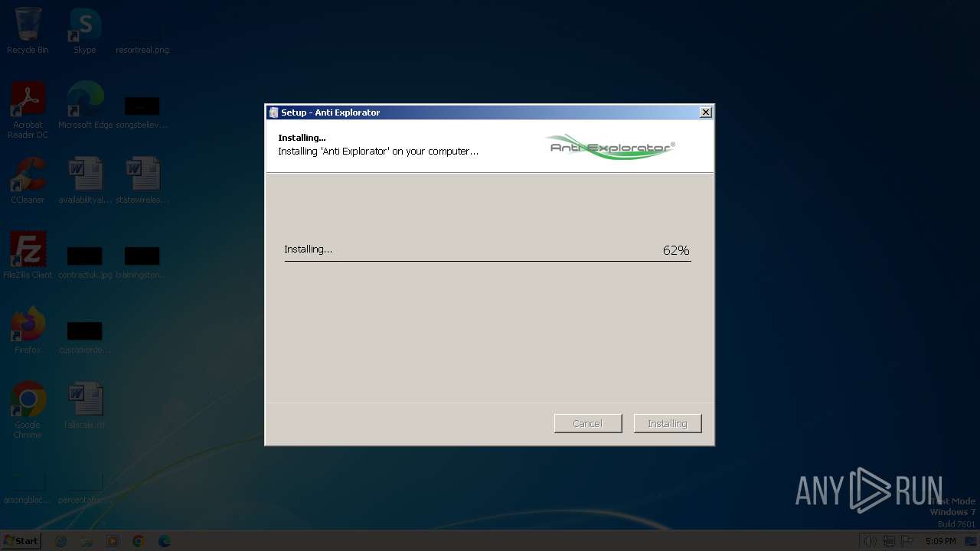Viewport: 980px width, 551px height.
Task: Launch Acrobat Reader DC from the desktop
Action: 28,109
